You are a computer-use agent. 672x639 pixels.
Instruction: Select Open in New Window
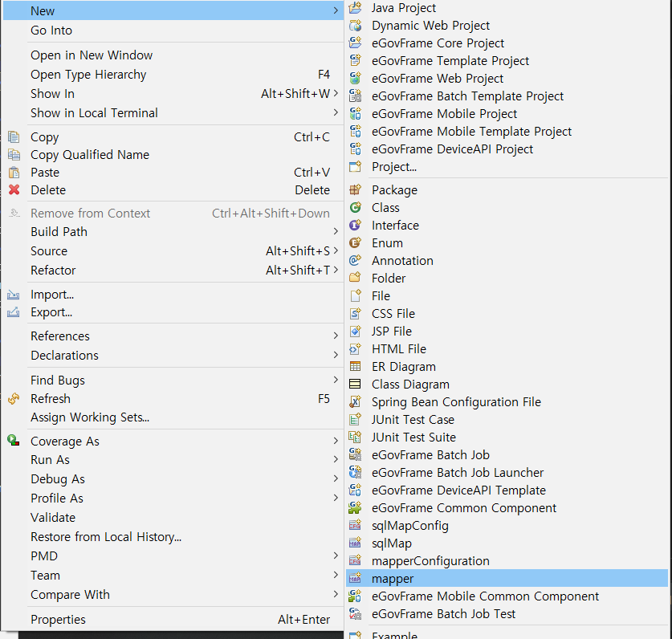[x=173, y=55]
